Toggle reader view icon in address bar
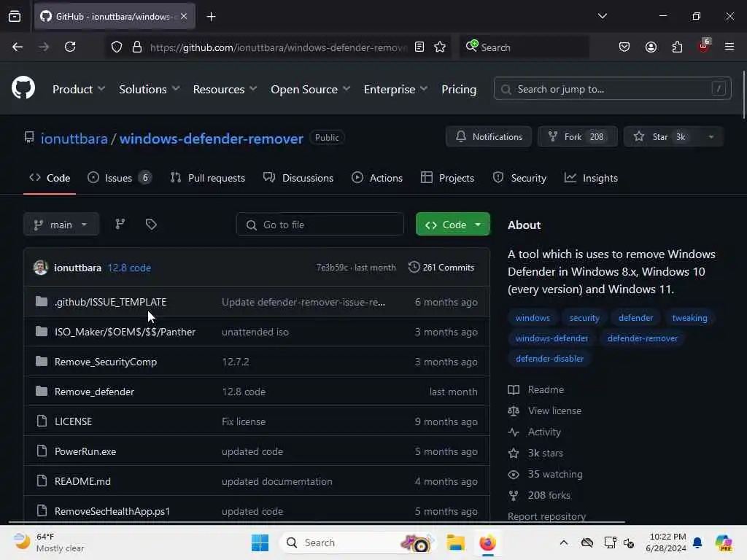The height and width of the screenshot is (560, 747). (419, 47)
